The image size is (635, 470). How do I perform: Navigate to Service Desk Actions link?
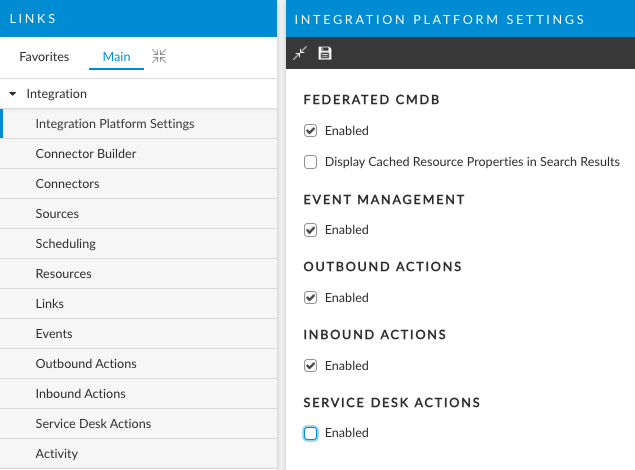click(93, 424)
